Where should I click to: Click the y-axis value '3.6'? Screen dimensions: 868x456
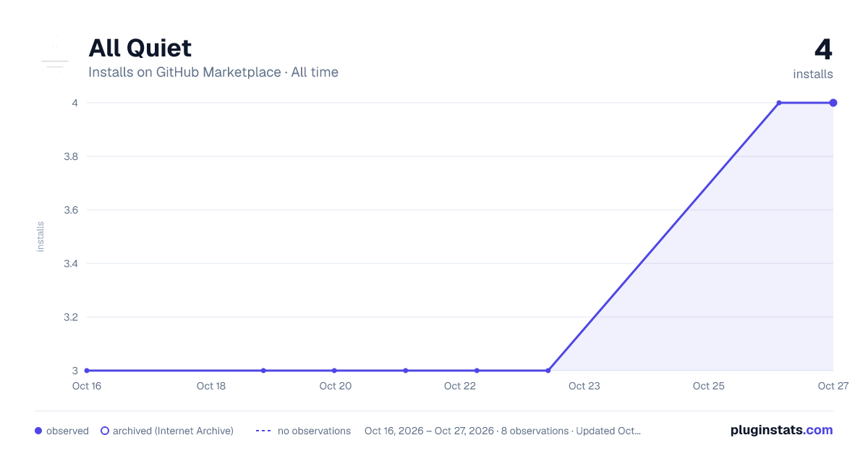click(71, 210)
